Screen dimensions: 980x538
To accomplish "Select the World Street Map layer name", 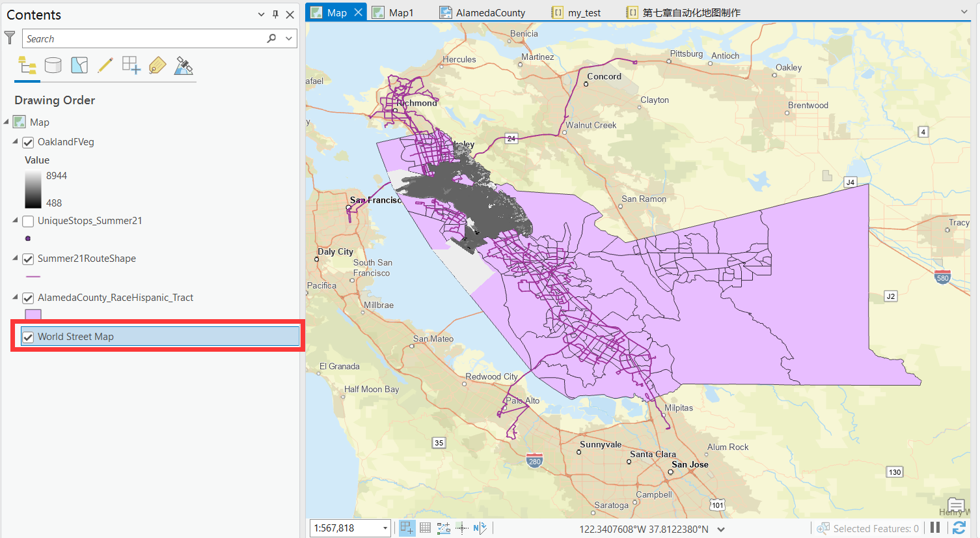I will (x=75, y=336).
